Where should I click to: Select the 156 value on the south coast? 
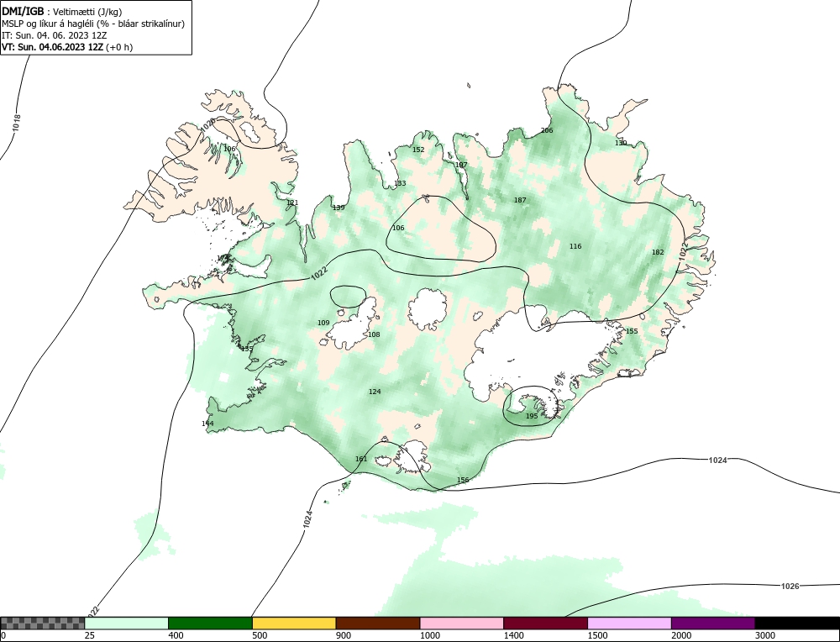coord(463,480)
